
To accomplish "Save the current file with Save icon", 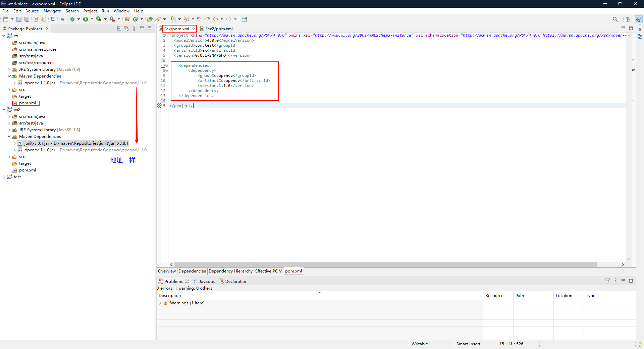I will pos(19,19).
